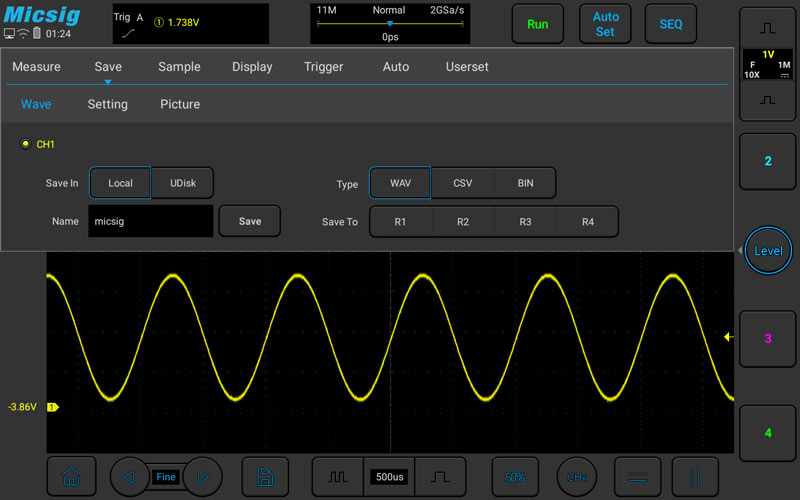Tap the 50% trigger level button
Screen dimensions: 800x500
click(515, 477)
